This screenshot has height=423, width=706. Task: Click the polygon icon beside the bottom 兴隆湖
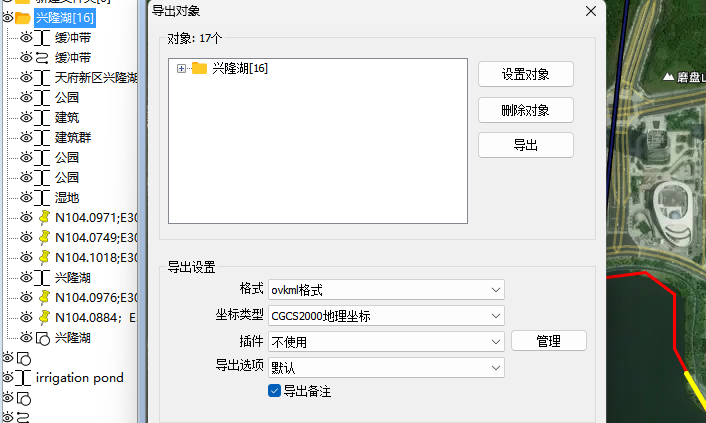tap(42, 338)
